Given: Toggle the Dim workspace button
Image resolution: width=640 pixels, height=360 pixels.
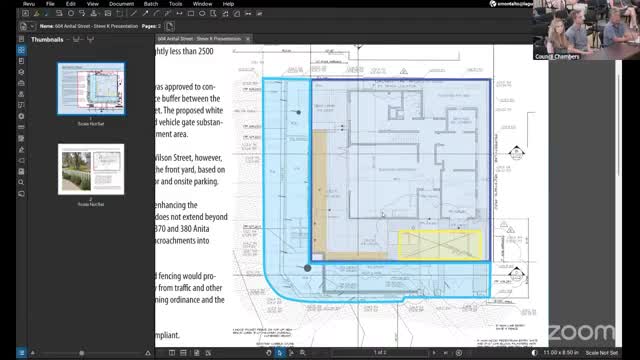Looking at the screenshot, I should click(x=534, y=353).
